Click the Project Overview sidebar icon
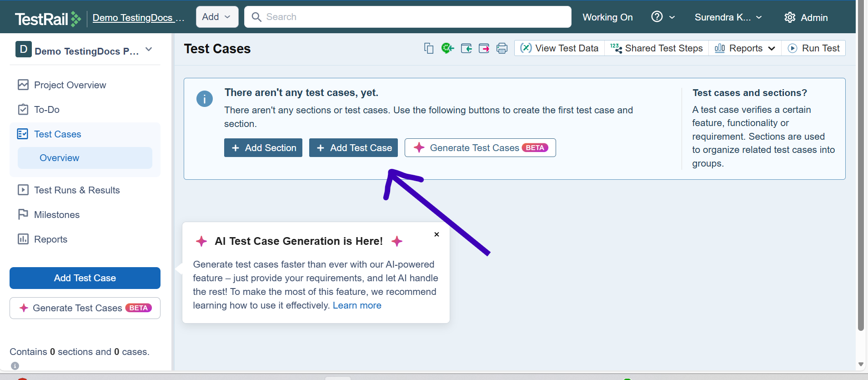This screenshot has width=868, height=380. coord(23,85)
